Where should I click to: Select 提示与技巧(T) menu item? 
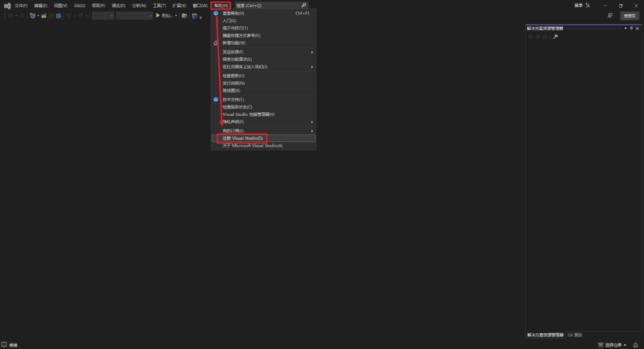[x=264, y=28]
